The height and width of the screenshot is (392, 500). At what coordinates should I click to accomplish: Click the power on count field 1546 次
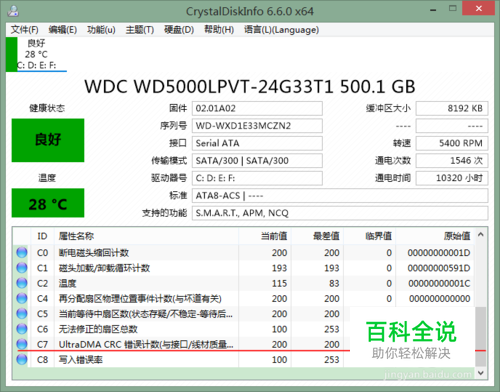pos(452,161)
